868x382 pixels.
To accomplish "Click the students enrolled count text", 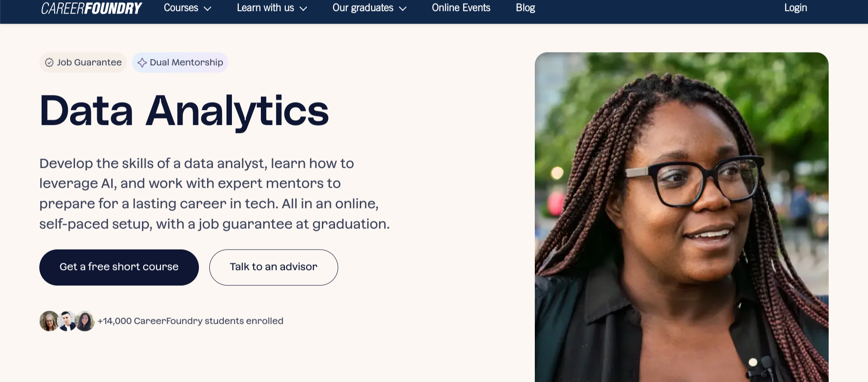I will pos(190,321).
